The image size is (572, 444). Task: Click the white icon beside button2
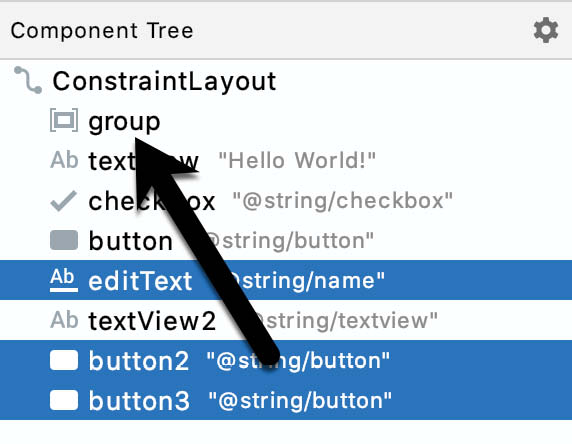coord(64,360)
